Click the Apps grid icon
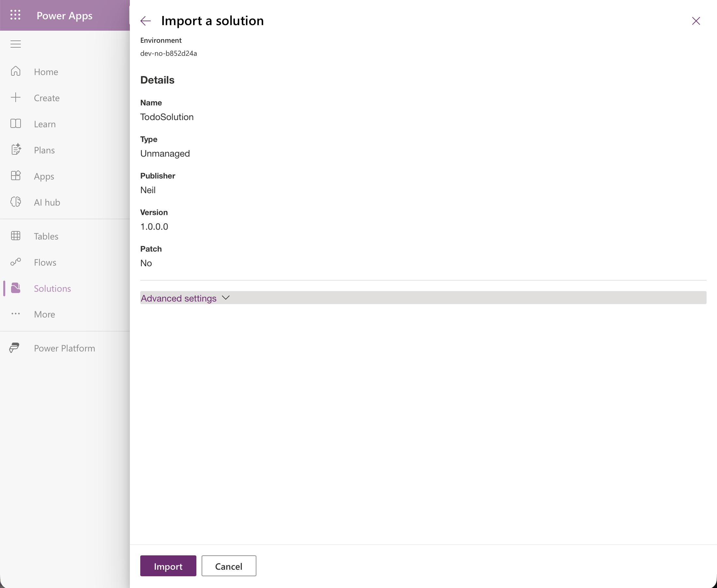 click(x=16, y=176)
